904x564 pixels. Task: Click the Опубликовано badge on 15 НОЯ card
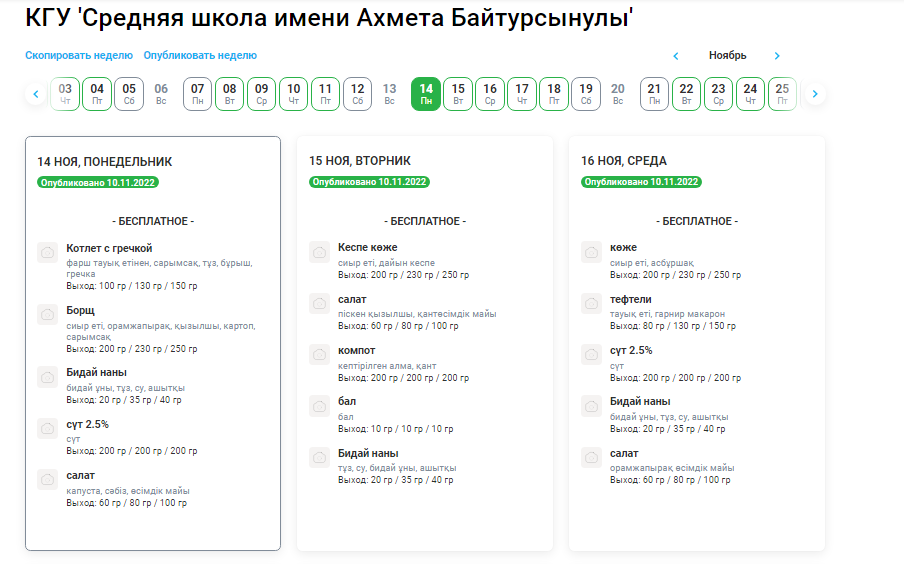pos(369,182)
